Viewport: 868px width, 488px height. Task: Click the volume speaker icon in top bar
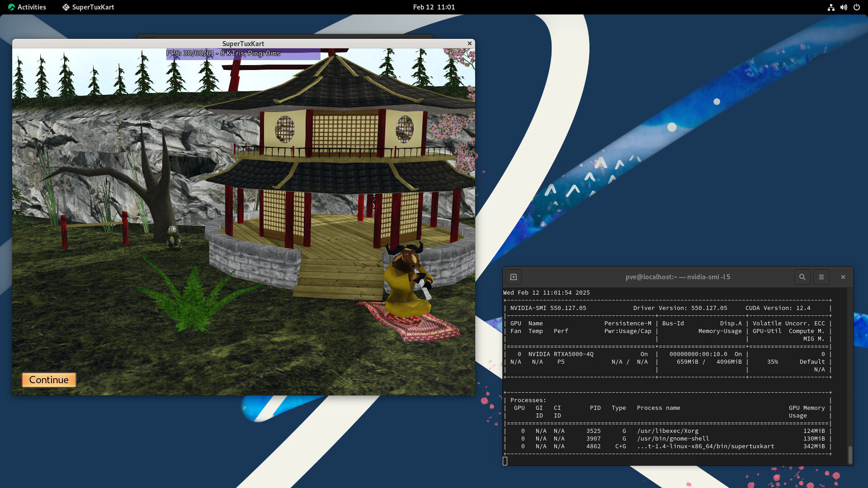[844, 7]
